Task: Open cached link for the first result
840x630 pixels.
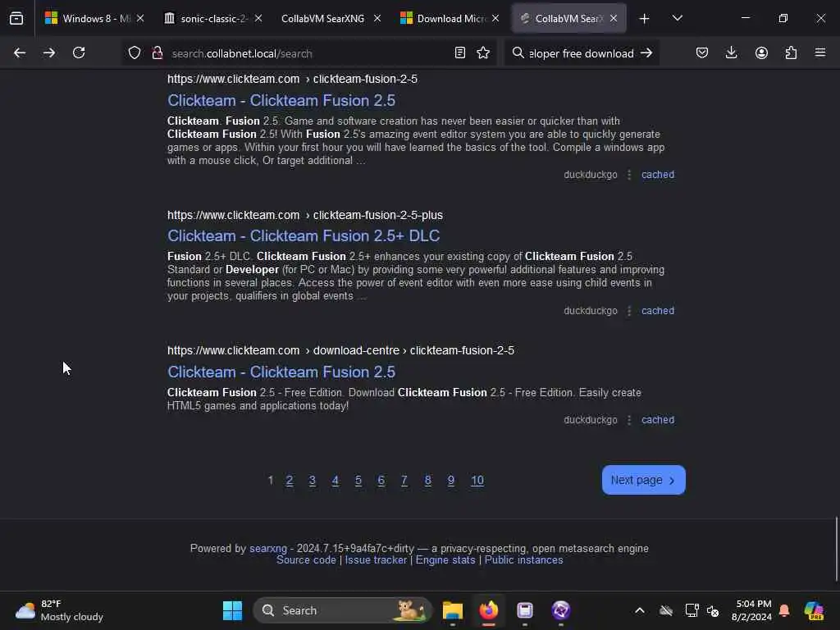Action: click(x=658, y=175)
